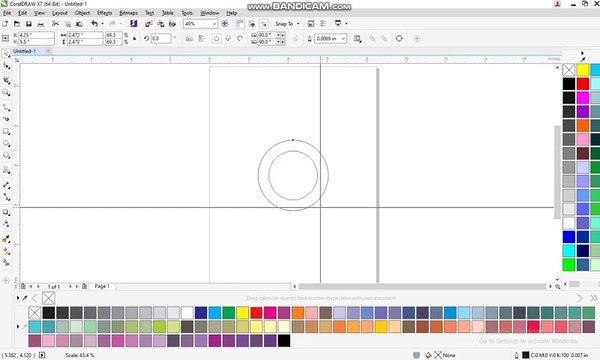Toggle the Lock Ratio padlock

135,39
